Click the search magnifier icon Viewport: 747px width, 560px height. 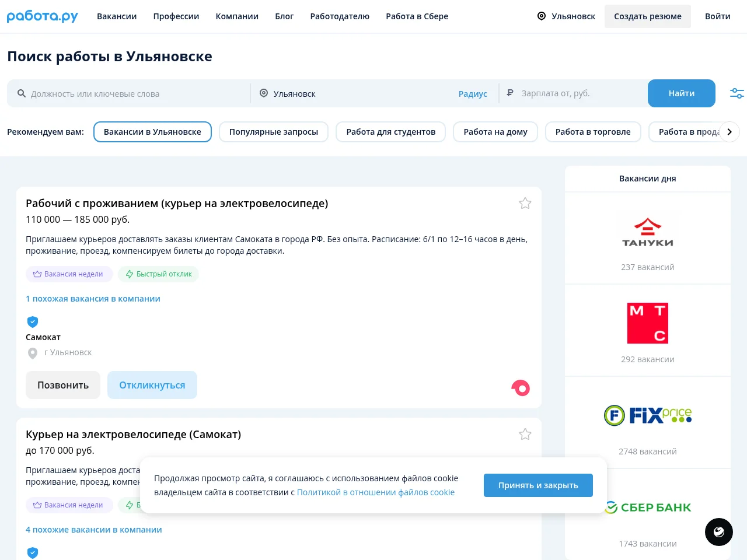[x=22, y=93]
